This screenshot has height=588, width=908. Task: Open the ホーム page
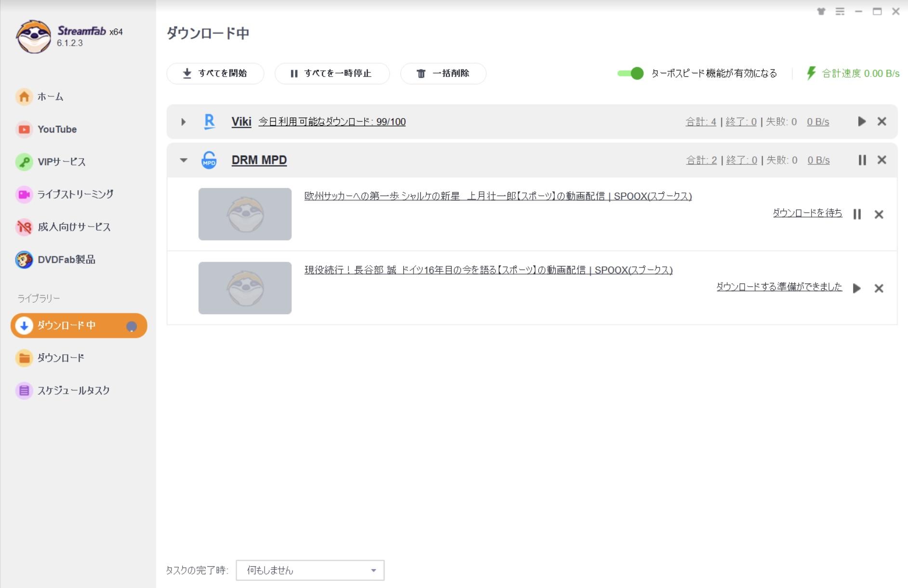[x=40, y=96]
